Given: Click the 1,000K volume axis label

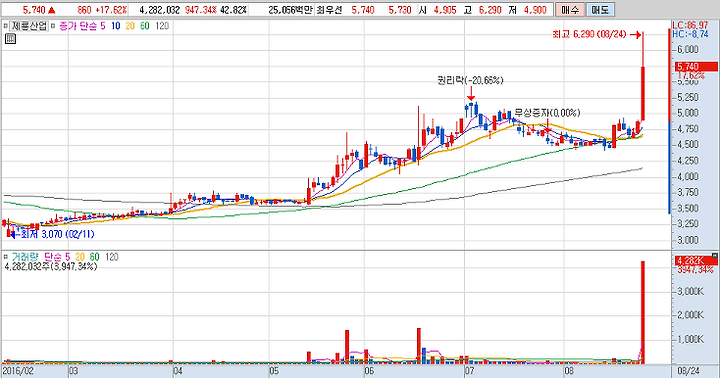Looking at the screenshot, I should pyautogui.click(x=690, y=339).
